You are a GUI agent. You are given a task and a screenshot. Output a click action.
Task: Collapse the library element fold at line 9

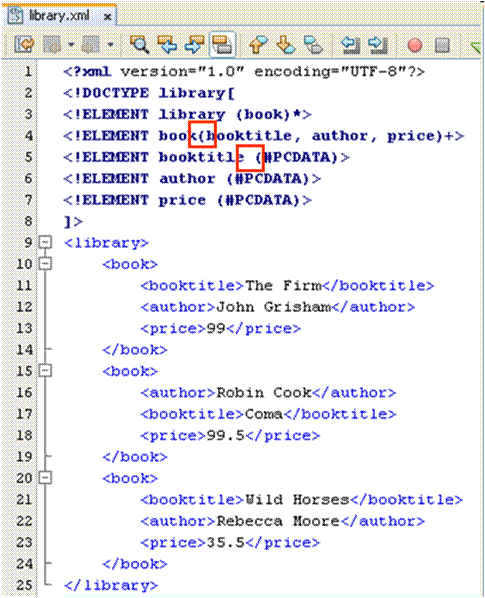point(45,242)
